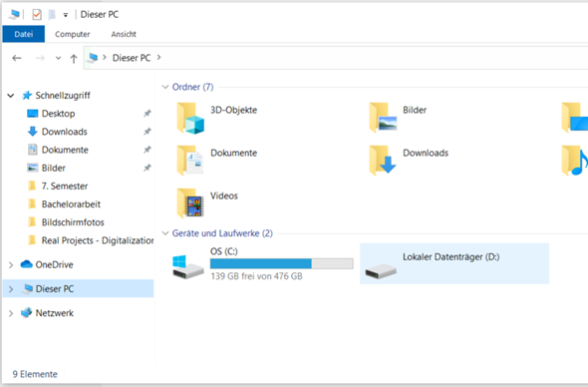Open the Bachelorarbeit folder in sidebar
Viewport: 588px width, 387px height.
[x=71, y=204]
